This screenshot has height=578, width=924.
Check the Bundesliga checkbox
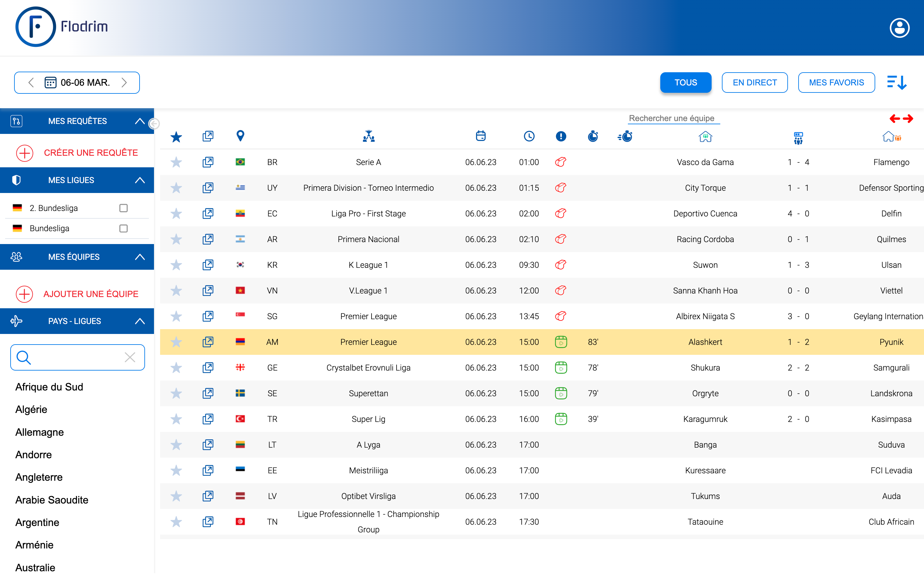pos(123,228)
